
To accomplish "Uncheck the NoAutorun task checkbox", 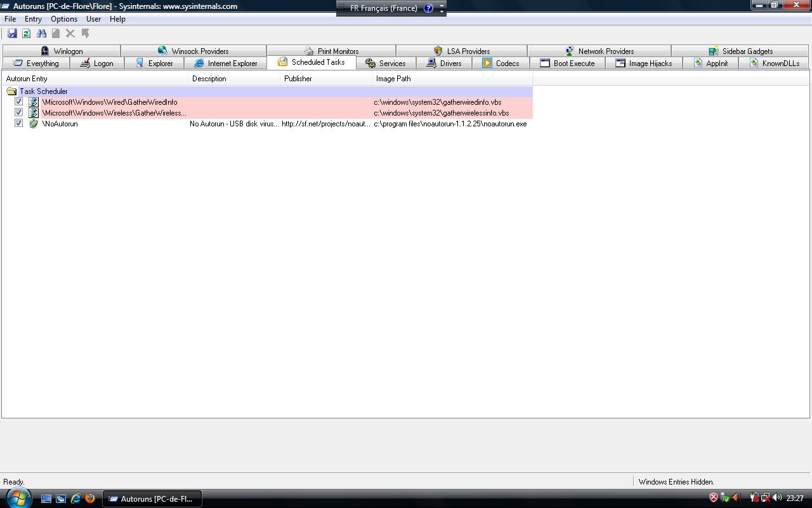I will [x=19, y=123].
